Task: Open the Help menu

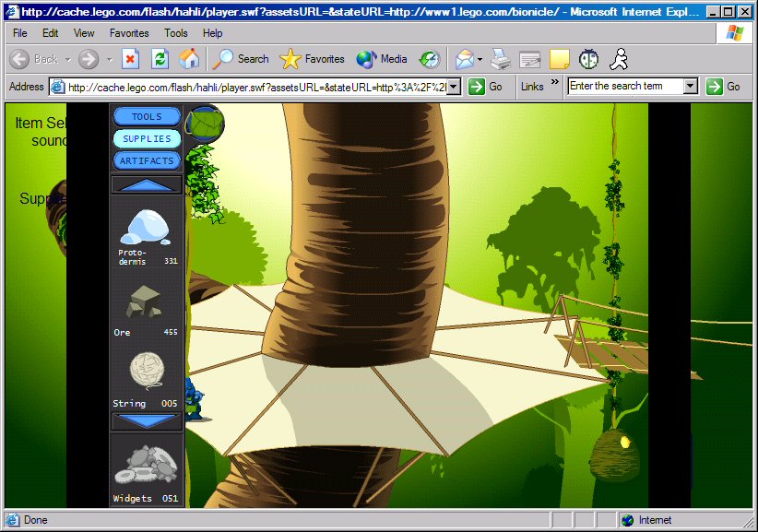Action: 212,33
